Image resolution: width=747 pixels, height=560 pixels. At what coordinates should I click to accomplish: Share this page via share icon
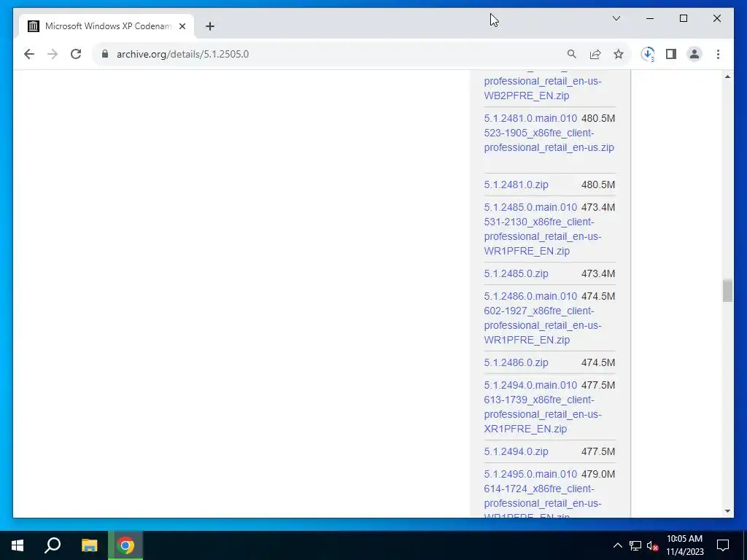(x=595, y=54)
